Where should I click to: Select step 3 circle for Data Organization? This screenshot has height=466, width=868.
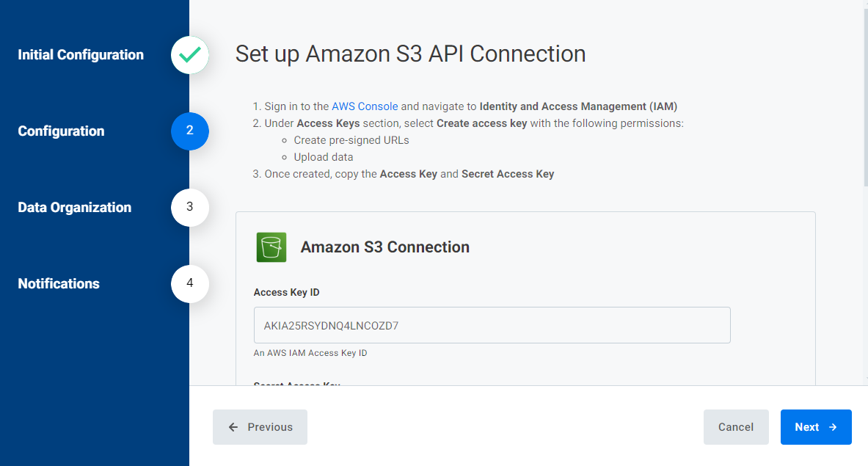190,208
